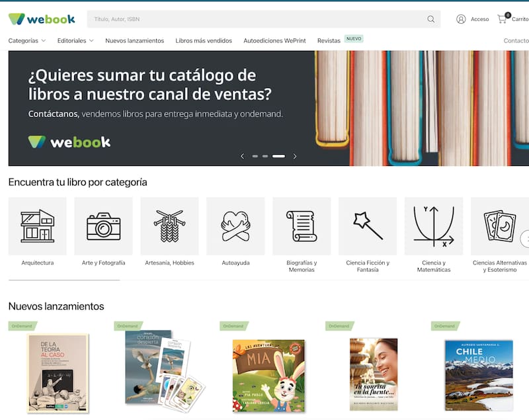This screenshot has width=529, height=420.
Task: Open the user account Acceso icon
Action: 461,19
